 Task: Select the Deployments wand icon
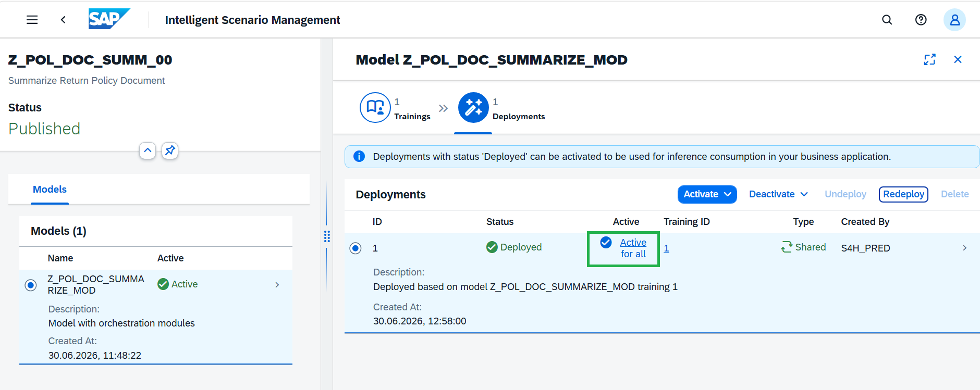473,107
